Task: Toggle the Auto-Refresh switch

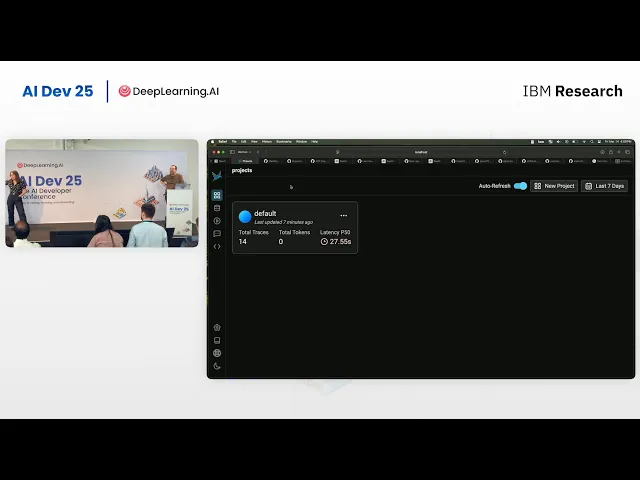Action: (x=520, y=186)
